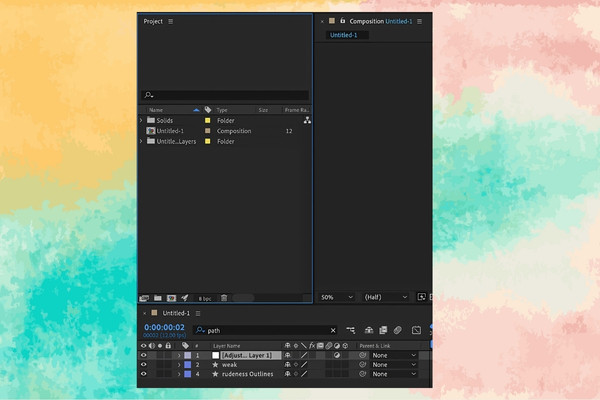Click the 8 bpc color depth button
600x400 pixels.
pyautogui.click(x=205, y=299)
